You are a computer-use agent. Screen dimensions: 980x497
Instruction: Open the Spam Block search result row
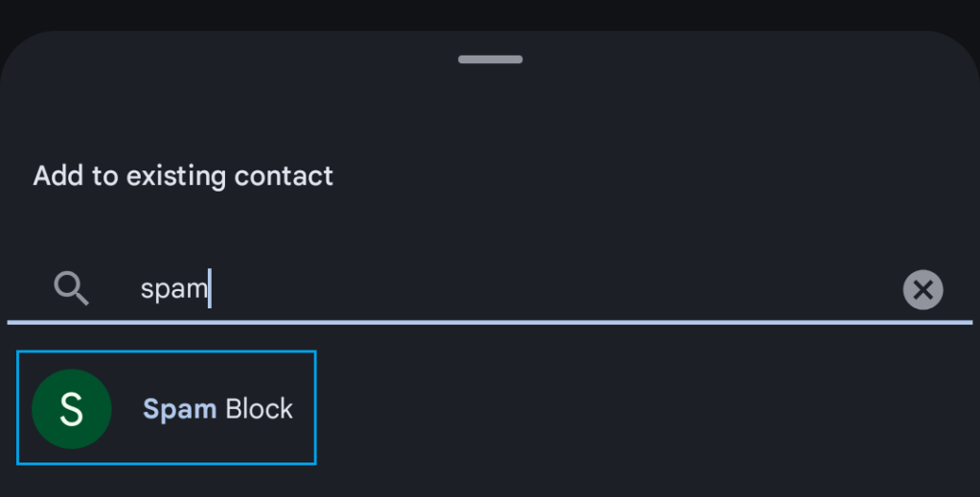coord(167,408)
